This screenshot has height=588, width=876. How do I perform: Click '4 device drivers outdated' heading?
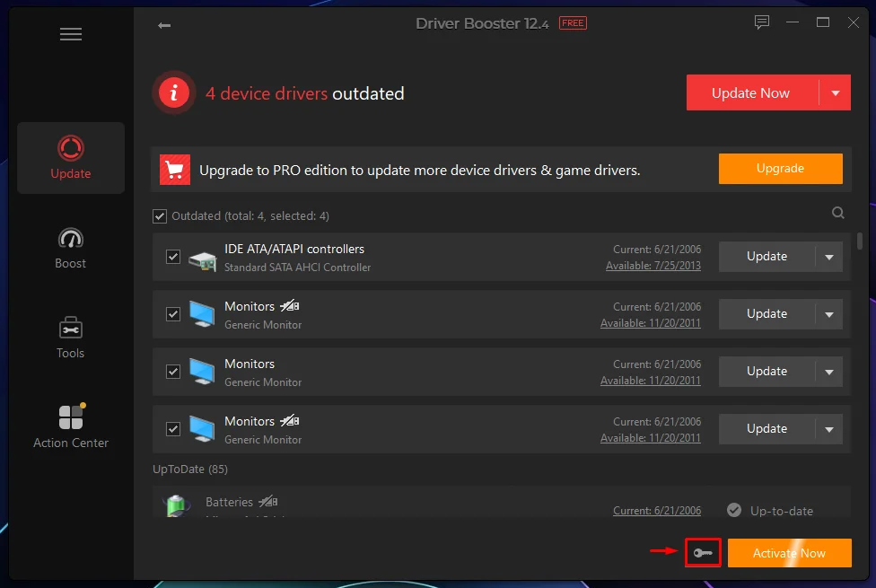point(304,93)
